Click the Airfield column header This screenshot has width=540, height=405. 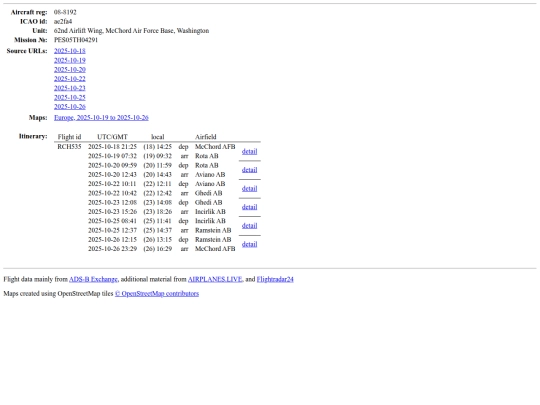click(206, 137)
